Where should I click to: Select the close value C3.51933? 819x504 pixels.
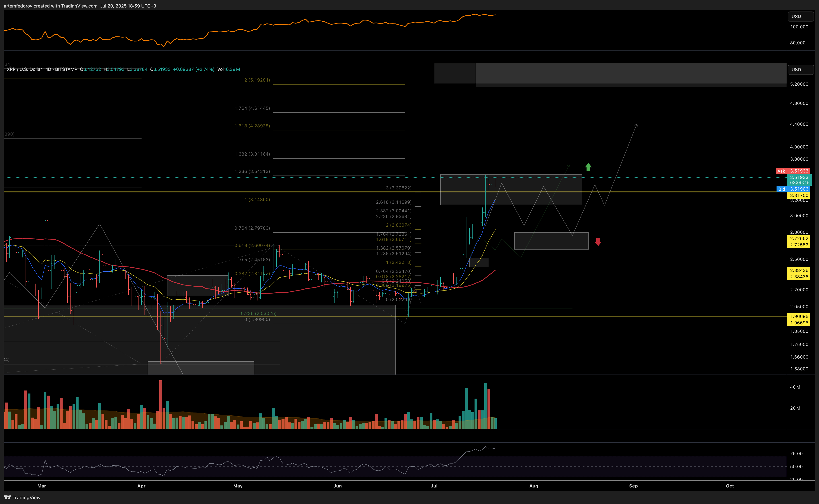coord(160,69)
